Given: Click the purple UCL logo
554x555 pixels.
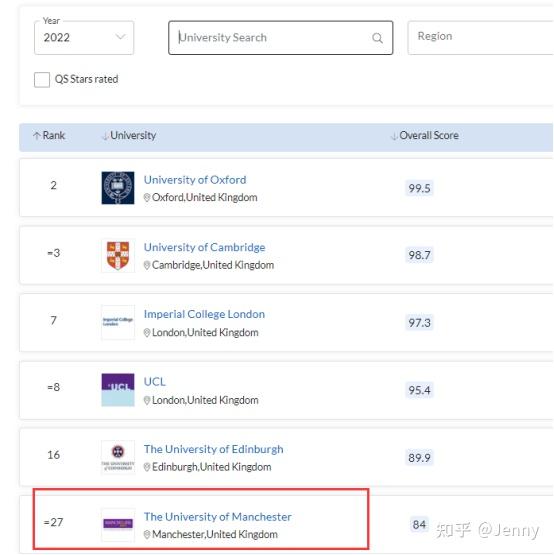Looking at the screenshot, I should click(x=118, y=390).
